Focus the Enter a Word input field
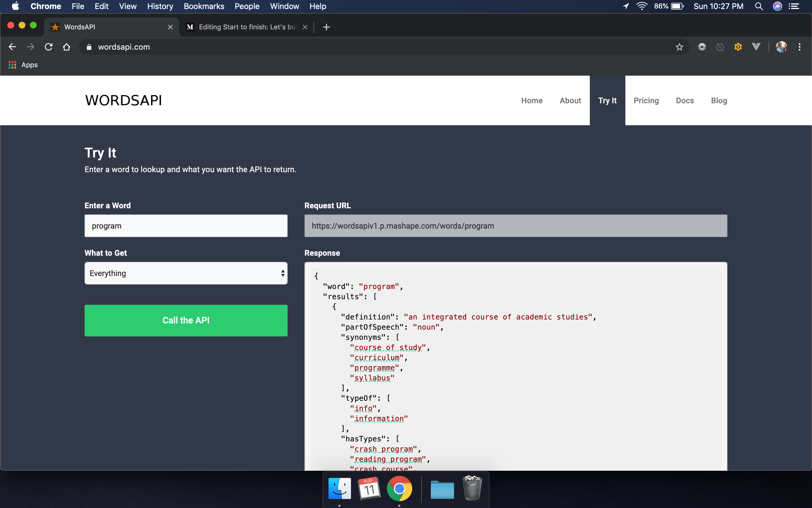 [186, 226]
